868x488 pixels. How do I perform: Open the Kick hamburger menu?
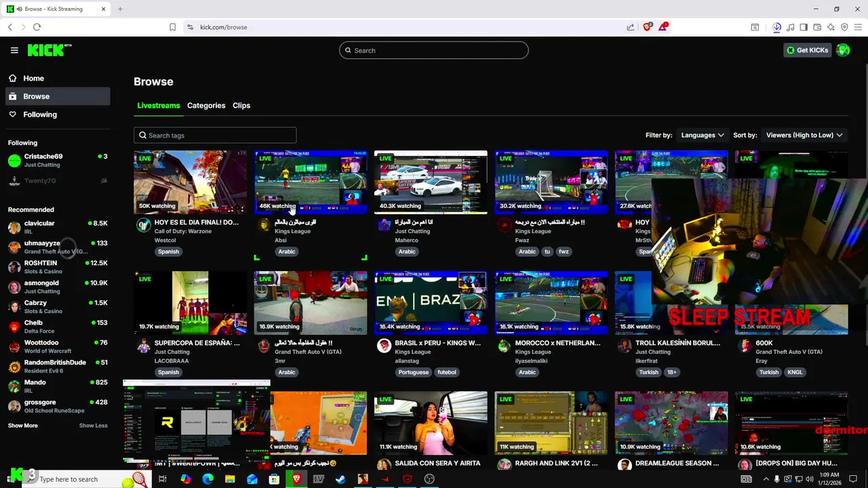click(14, 50)
